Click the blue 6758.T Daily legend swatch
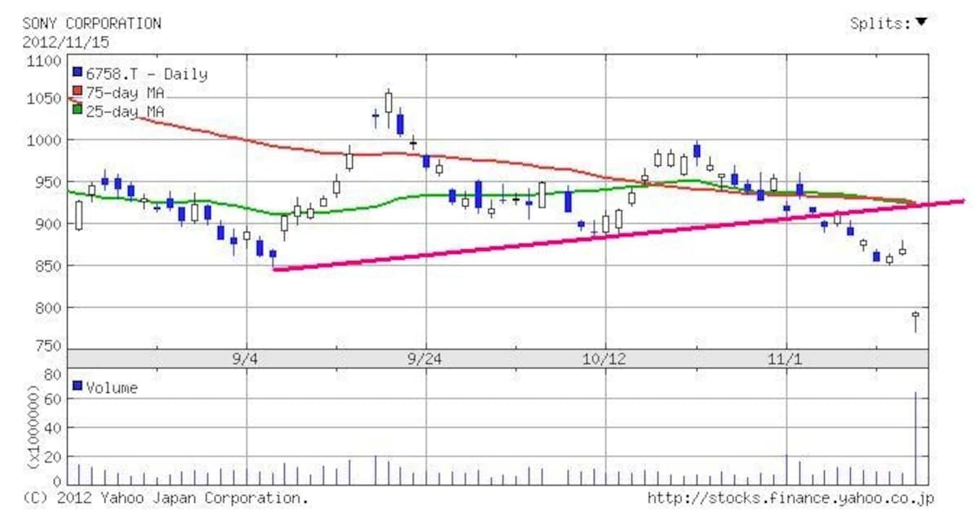Image resolution: width=980 pixels, height=525 pixels. 78,73
